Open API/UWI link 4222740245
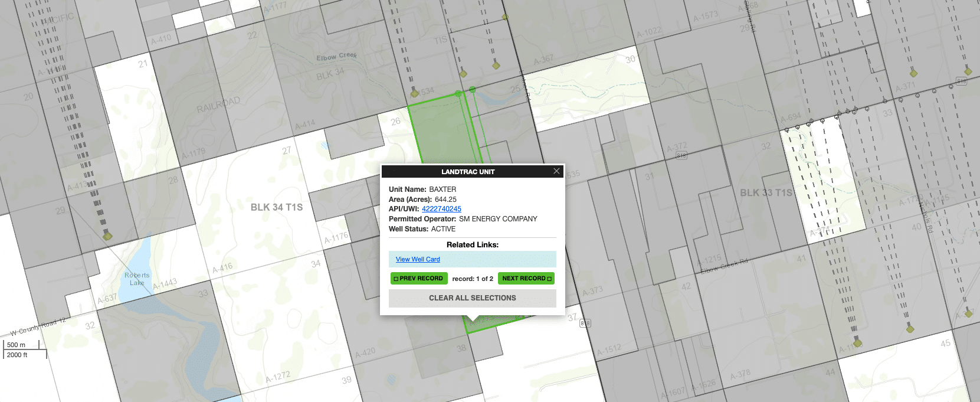Viewport: 980px width, 402px height. click(441, 209)
